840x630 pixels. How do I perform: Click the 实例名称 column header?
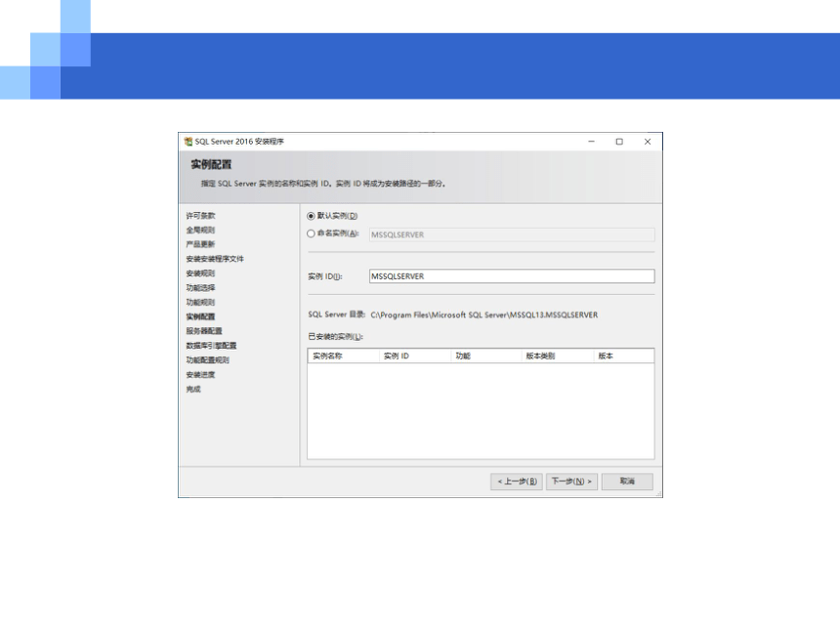(344, 356)
